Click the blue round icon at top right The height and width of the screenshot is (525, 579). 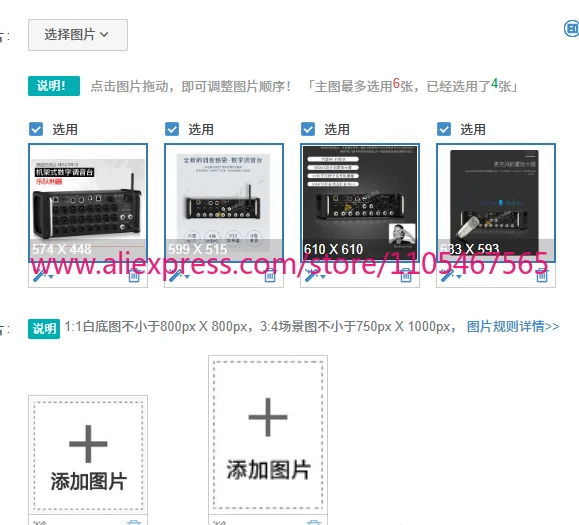tap(572, 29)
